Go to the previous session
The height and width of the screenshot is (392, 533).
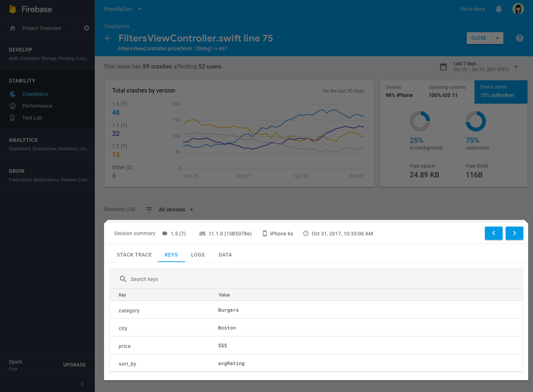coord(494,233)
